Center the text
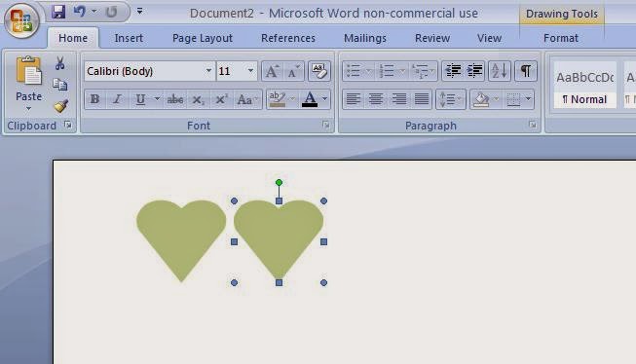 click(376, 99)
